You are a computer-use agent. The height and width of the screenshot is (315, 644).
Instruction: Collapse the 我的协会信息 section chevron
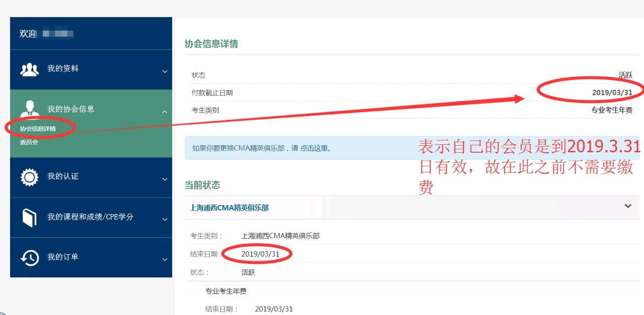point(165,112)
